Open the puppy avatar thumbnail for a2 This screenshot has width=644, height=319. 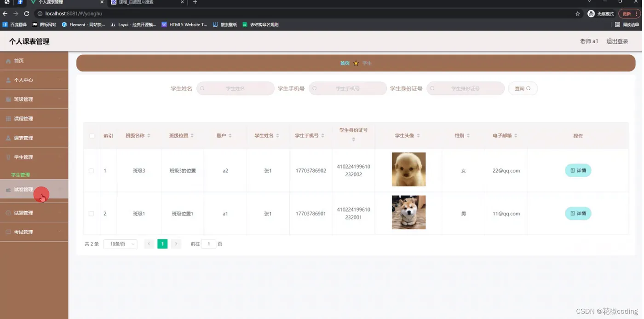(x=408, y=169)
